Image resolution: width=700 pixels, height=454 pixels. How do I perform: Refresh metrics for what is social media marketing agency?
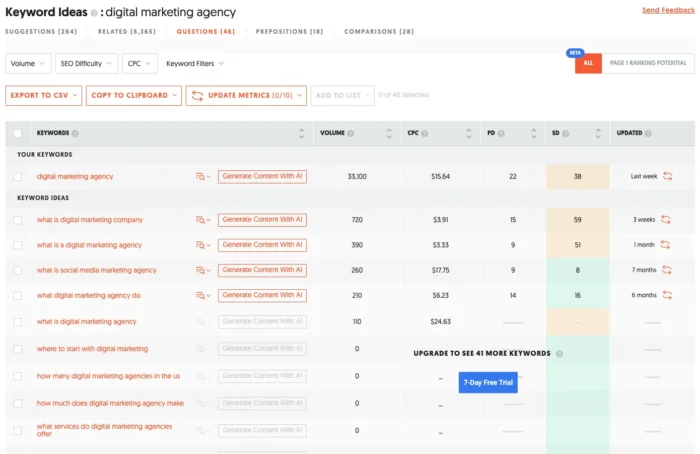point(667,270)
